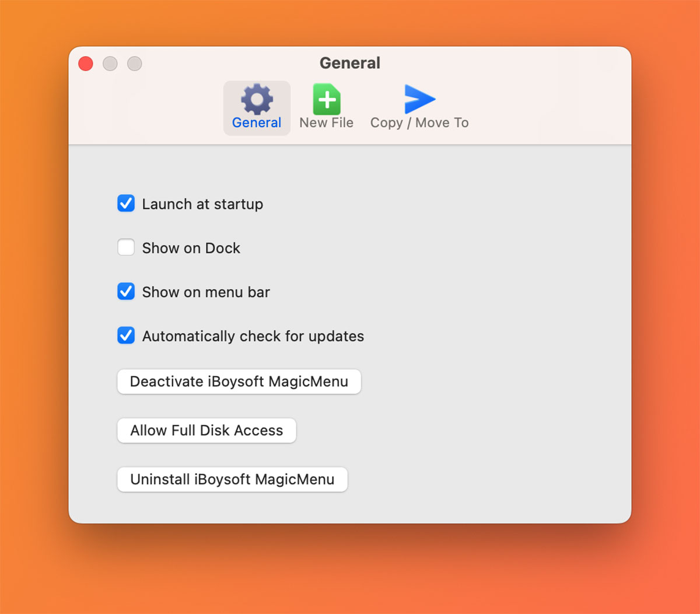Switch to the General tab label
Viewport: 700px width, 614px height.
pyautogui.click(x=257, y=123)
